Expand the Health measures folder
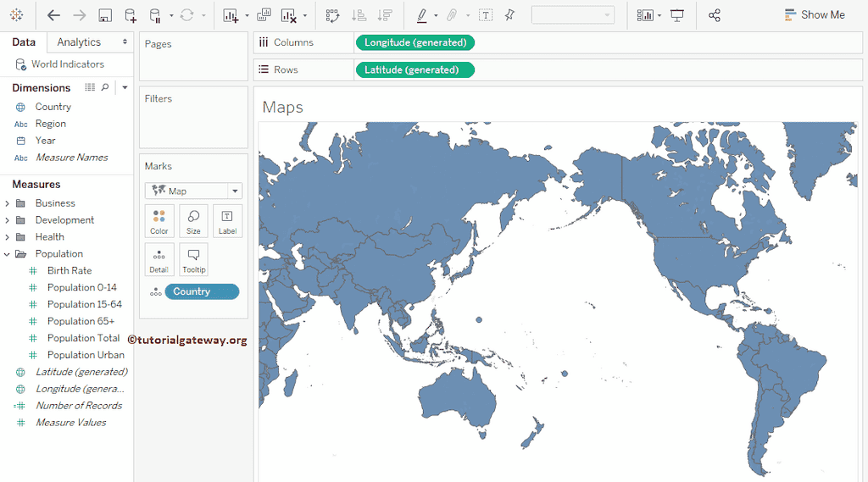Screen dimensions: 868x482 [x=8, y=237]
